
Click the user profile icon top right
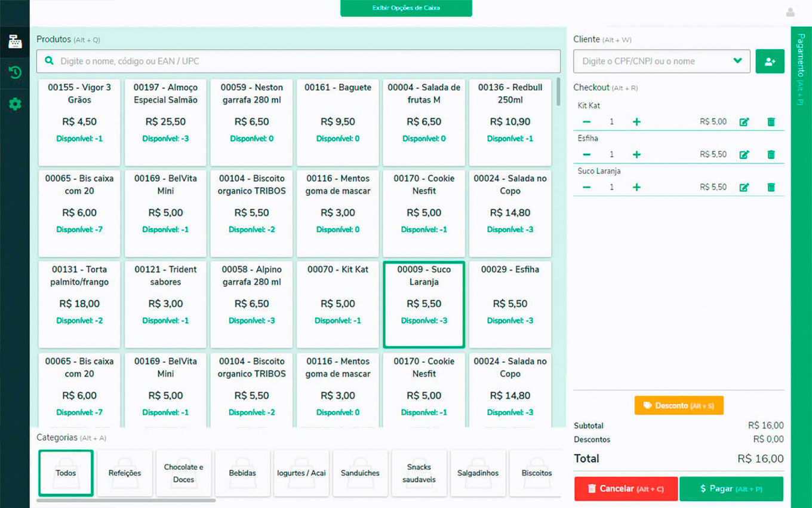pos(791,13)
